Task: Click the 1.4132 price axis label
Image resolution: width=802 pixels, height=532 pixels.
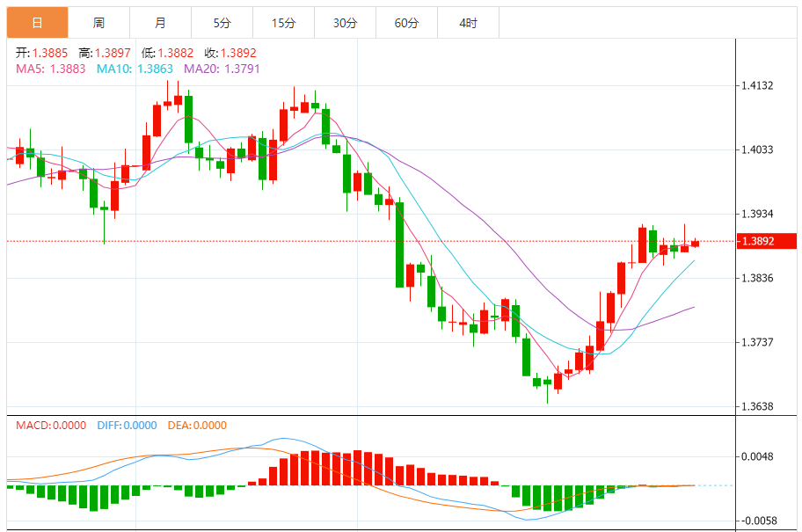Action: [x=756, y=86]
